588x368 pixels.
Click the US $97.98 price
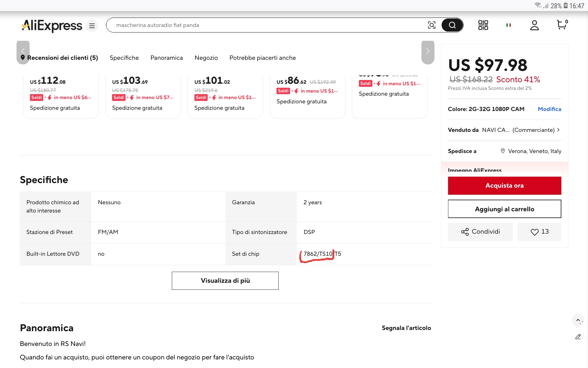click(488, 65)
